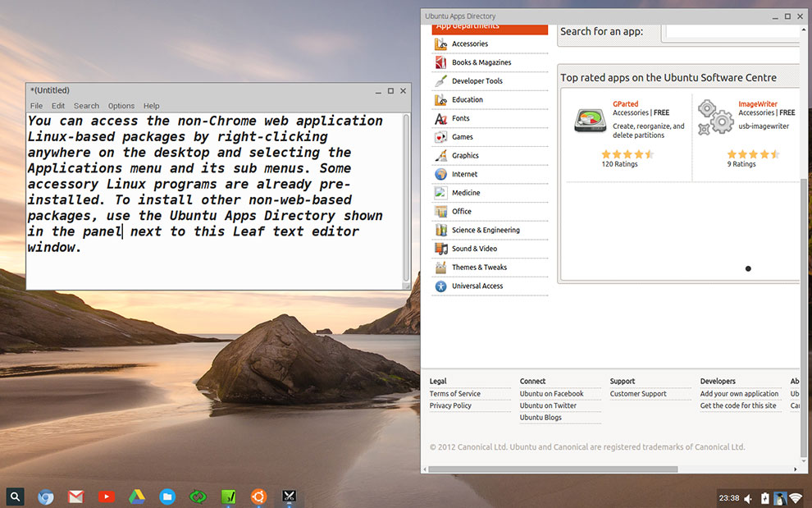Open the Sound & Video icon
The width and height of the screenshot is (812, 508).
440,249
